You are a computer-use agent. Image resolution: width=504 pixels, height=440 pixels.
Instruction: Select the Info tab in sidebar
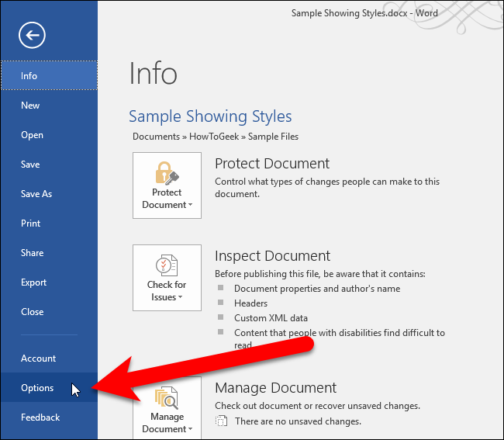point(29,76)
